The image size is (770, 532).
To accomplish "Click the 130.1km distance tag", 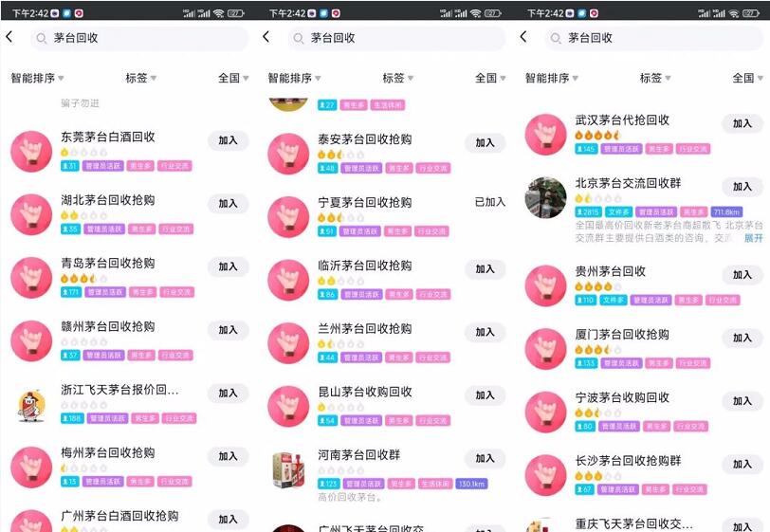I will click(471, 484).
